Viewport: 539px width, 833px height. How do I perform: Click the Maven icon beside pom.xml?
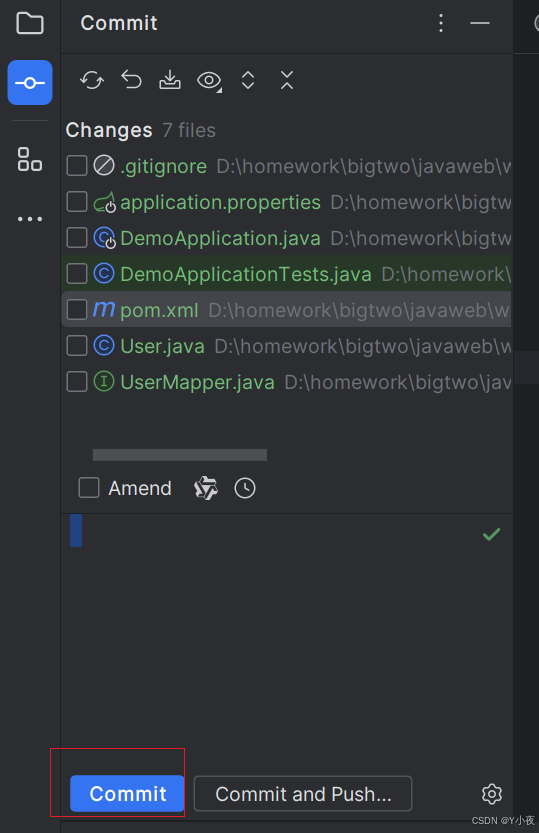pos(104,309)
